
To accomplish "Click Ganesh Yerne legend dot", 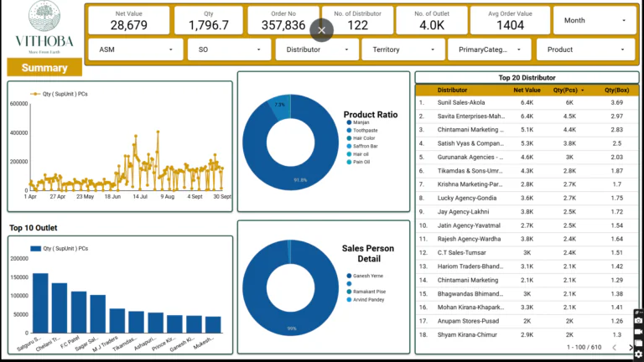I will (x=349, y=276).
